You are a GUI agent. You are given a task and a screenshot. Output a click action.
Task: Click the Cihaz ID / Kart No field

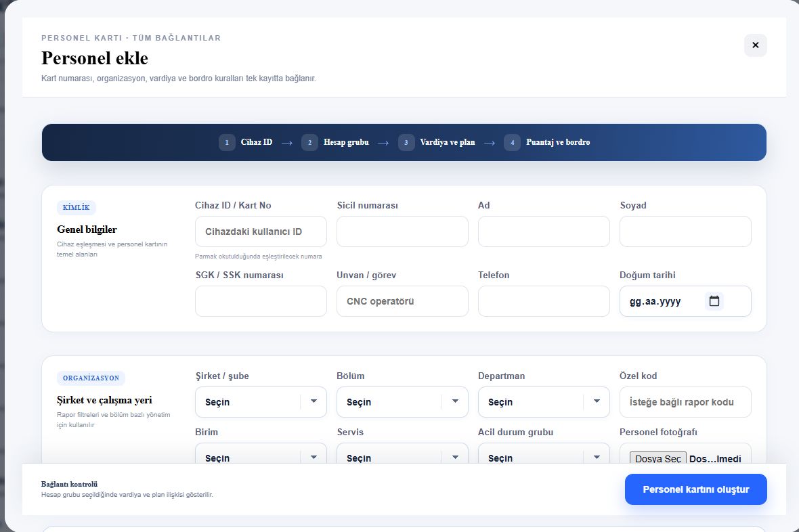coord(261,231)
